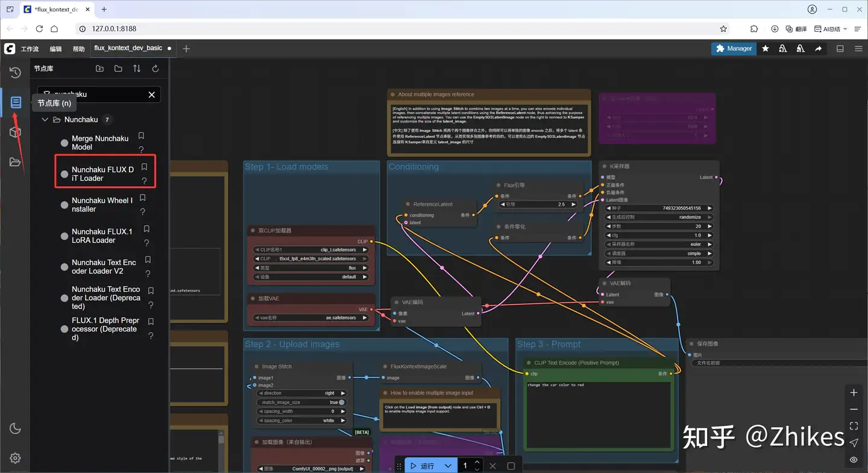Collapse the VAE解码 node dot
The height and width of the screenshot is (473, 868).
(x=604, y=283)
